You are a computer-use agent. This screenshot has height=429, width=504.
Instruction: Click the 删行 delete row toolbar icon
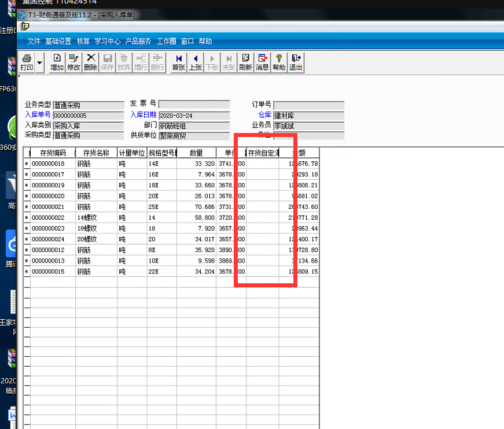[x=157, y=62]
